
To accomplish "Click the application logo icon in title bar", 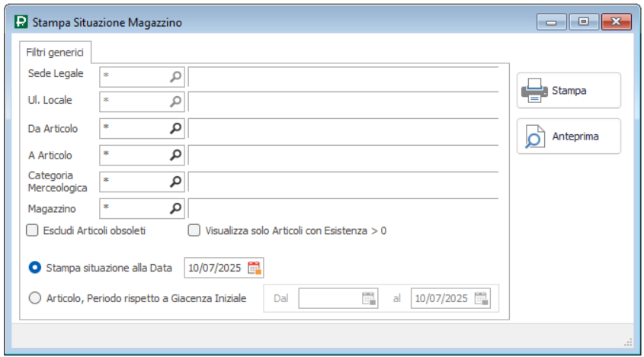I will tap(21, 23).
